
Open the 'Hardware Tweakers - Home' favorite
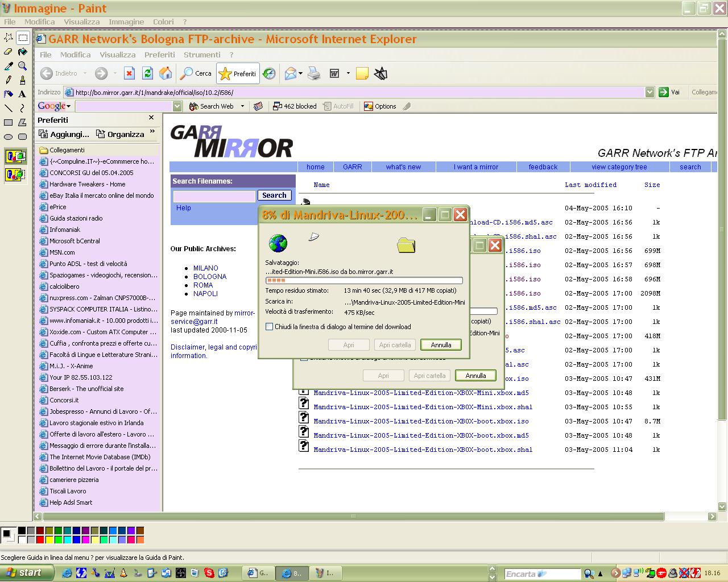87,184
